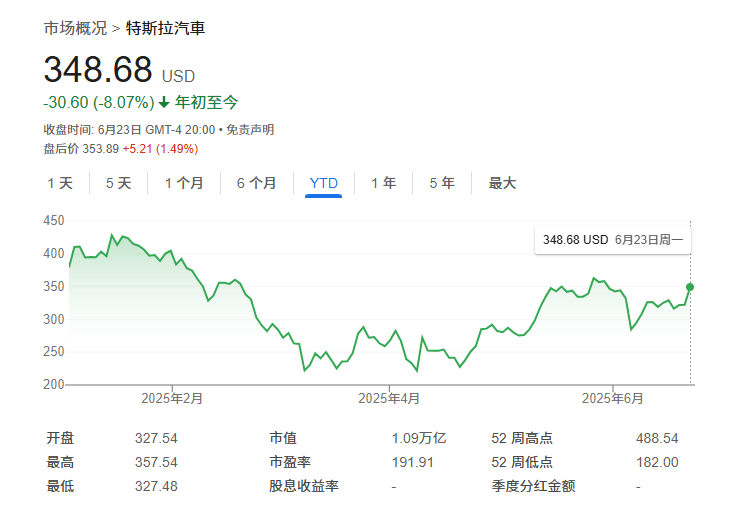The width and height of the screenshot is (733, 511).
Task: Switch to the 5 年 range tab
Action: tap(441, 183)
